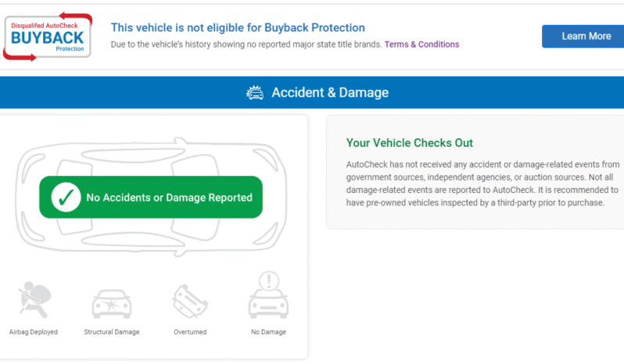Click the Buyback Protection badge logo
This screenshot has height=364, width=624.
[48, 35]
